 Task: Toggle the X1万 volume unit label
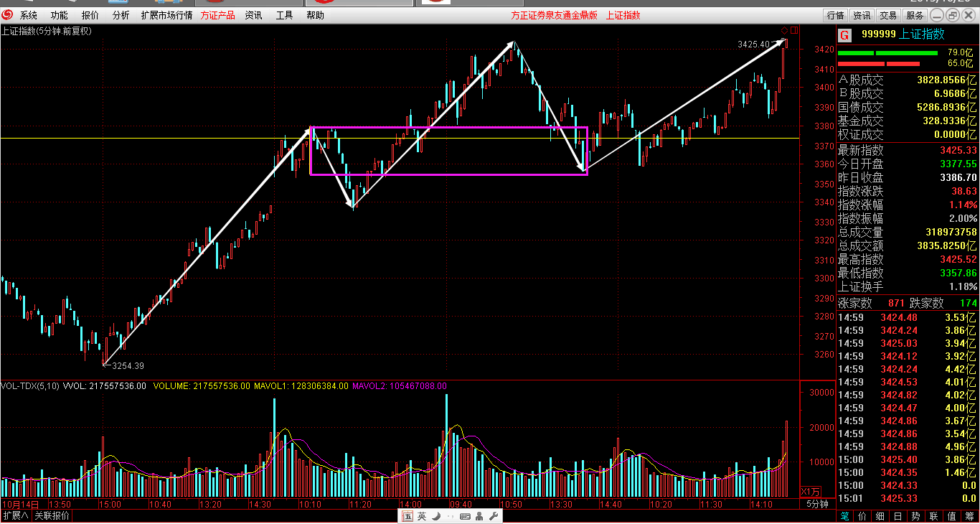pyautogui.click(x=811, y=492)
